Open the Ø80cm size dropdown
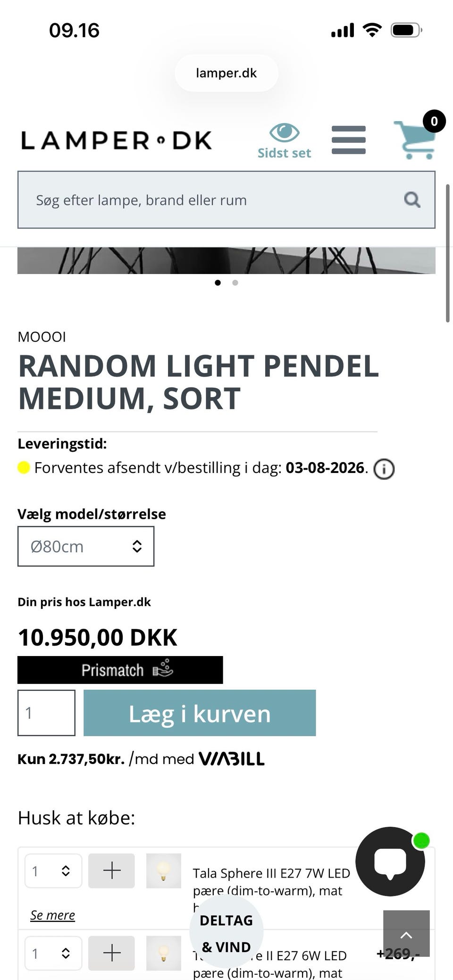 coord(86,546)
